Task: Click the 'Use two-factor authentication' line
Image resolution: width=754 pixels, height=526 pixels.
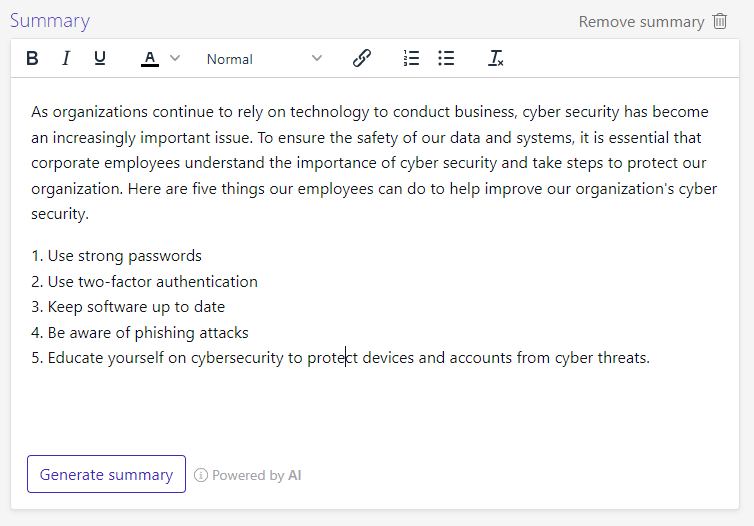Action: coord(152,282)
